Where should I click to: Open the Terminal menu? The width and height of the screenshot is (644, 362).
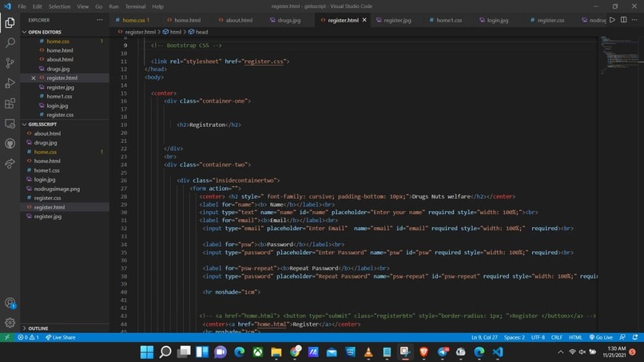[x=135, y=6]
